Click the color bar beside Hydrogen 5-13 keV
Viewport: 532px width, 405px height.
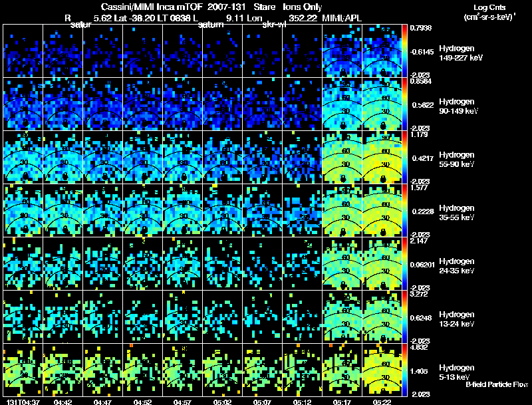coord(404,370)
